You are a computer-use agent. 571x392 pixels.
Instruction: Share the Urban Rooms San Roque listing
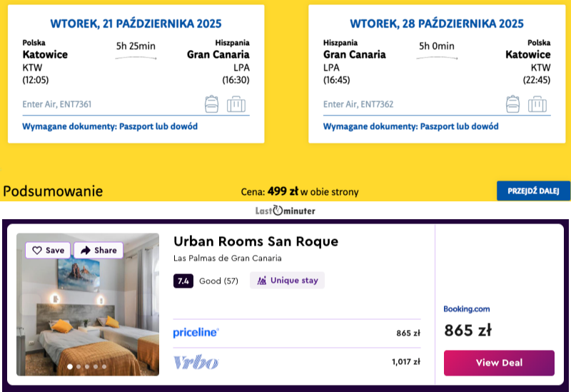[x=98, y=251]
